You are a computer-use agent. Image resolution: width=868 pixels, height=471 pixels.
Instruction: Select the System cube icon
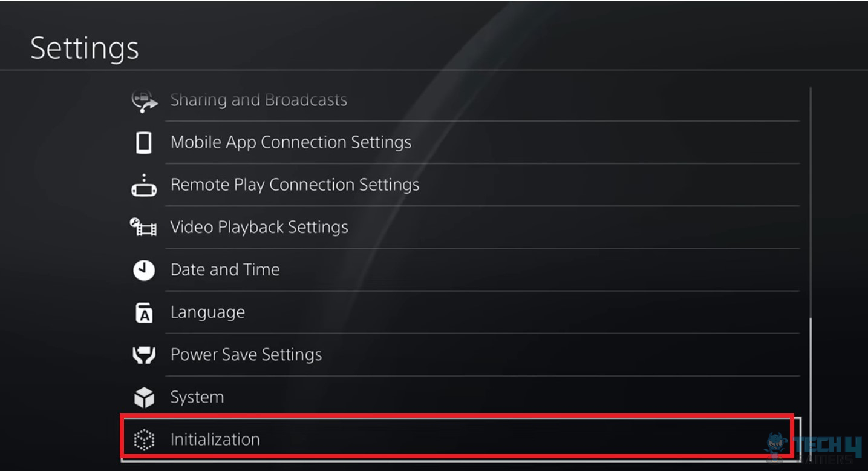[143, 397]
